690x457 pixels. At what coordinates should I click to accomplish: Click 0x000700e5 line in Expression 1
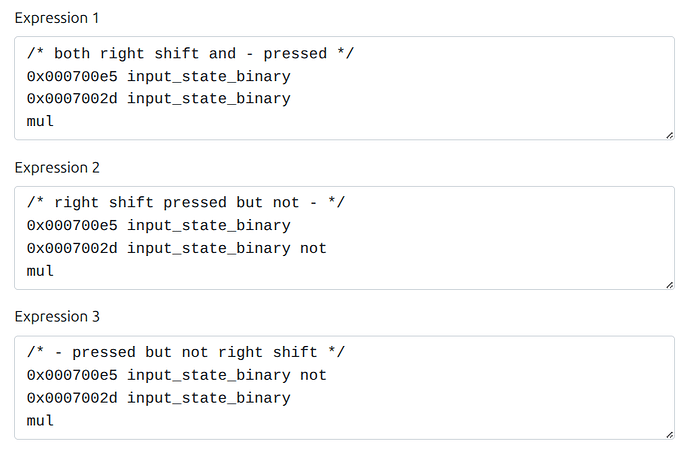tap(158, 77)
